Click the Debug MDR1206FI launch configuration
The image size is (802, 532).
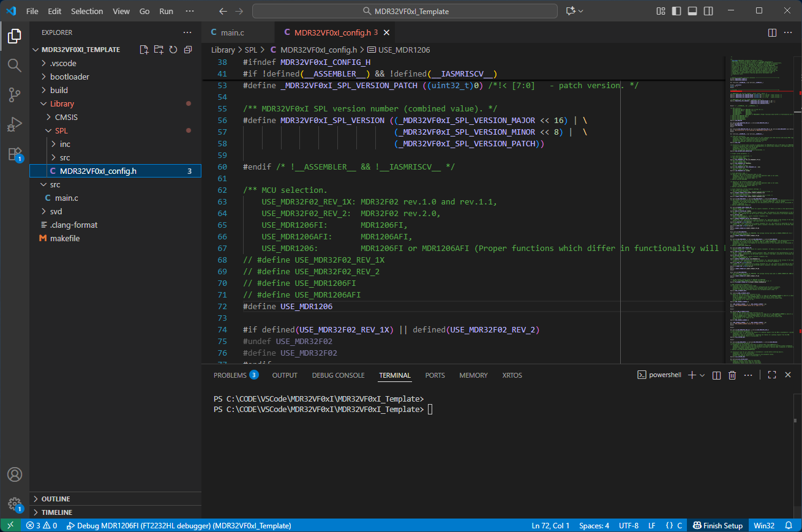pos(179,525)
